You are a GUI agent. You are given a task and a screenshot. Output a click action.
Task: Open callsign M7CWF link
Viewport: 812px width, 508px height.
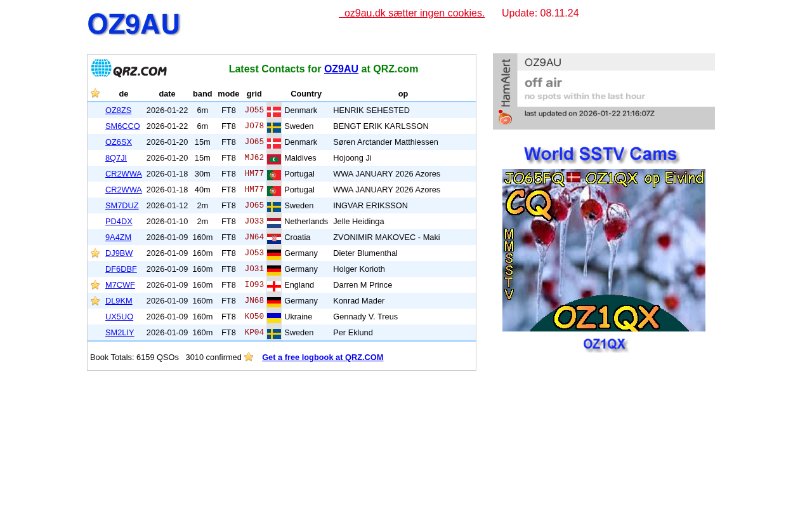point(120,285)
